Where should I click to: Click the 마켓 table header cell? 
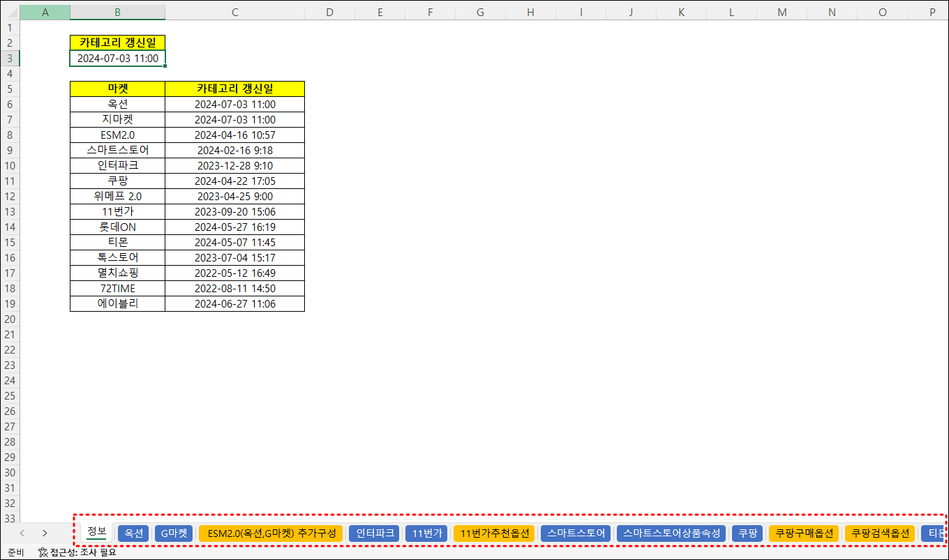pyautogui.click(x=117, y=89)
